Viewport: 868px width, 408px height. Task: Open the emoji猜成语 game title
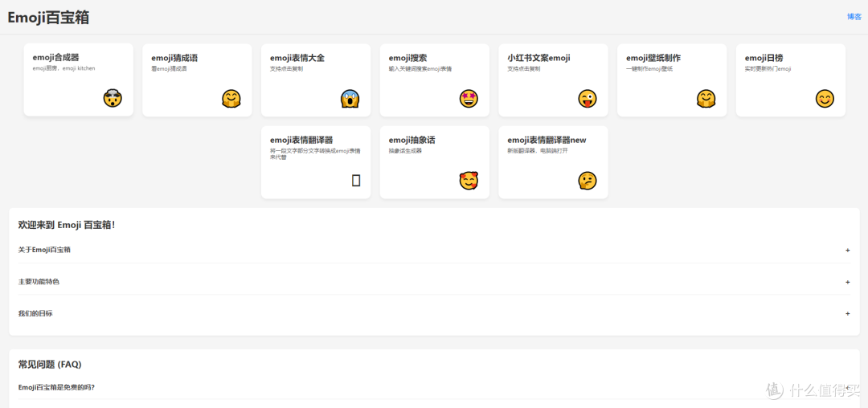[x=174, y=58]
